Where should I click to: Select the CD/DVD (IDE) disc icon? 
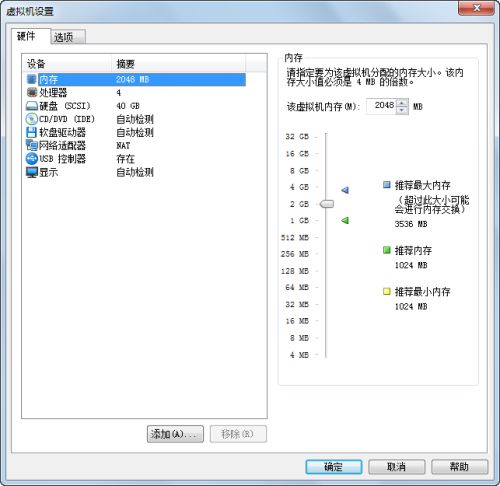pyautogui.click(x=32, y=119)
